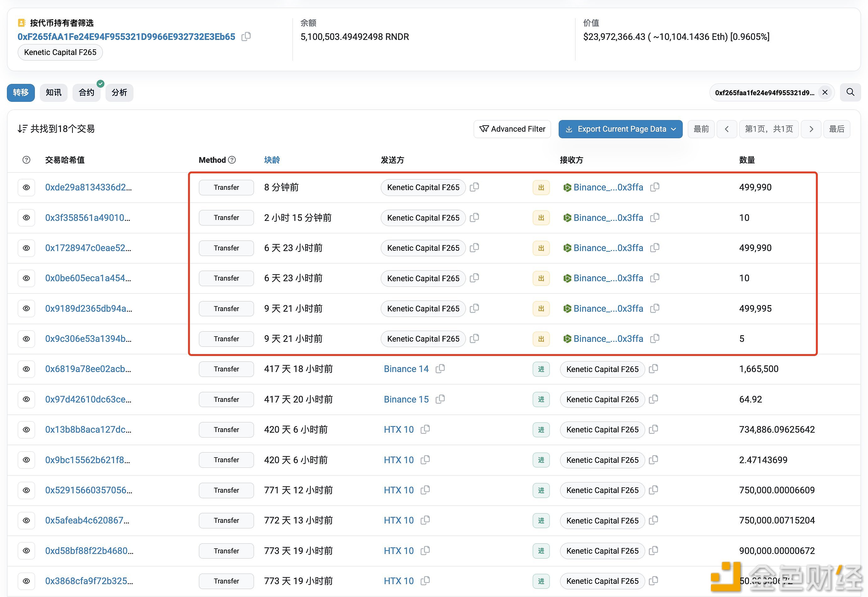This screenshot has height=597, width=868.
Task: Expand Export Current Page Data dropdown
Action: [x=620, y=129]
